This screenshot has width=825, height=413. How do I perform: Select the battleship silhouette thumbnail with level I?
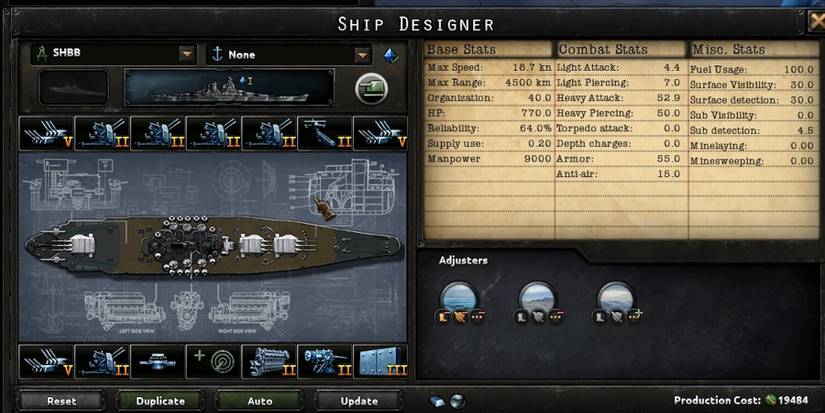tap(229, 87)
